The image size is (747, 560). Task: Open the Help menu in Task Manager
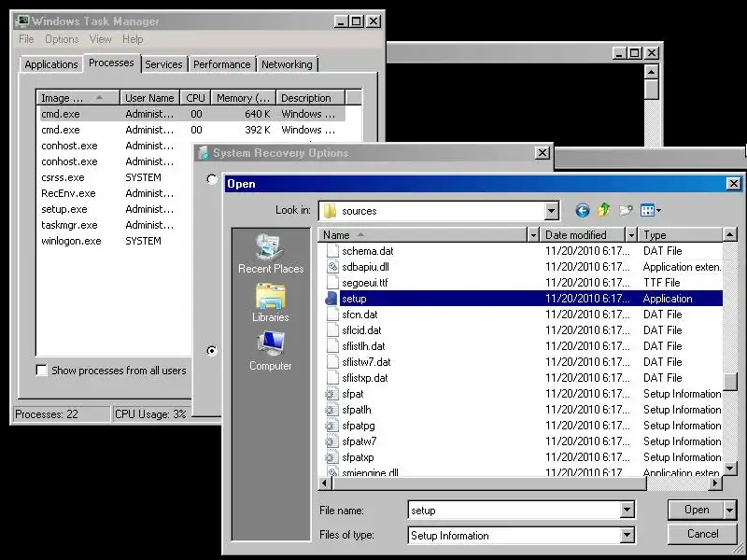(x=133, y=39)
